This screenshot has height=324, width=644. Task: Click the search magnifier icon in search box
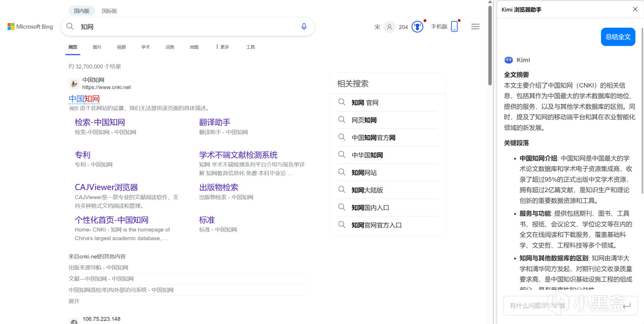(x=70, y=27)
